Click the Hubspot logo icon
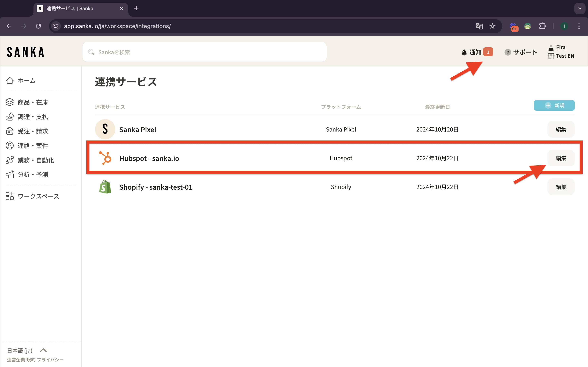The height and width of the screenshot is (367, 588). pyautogui.click(x=105, y=158)
